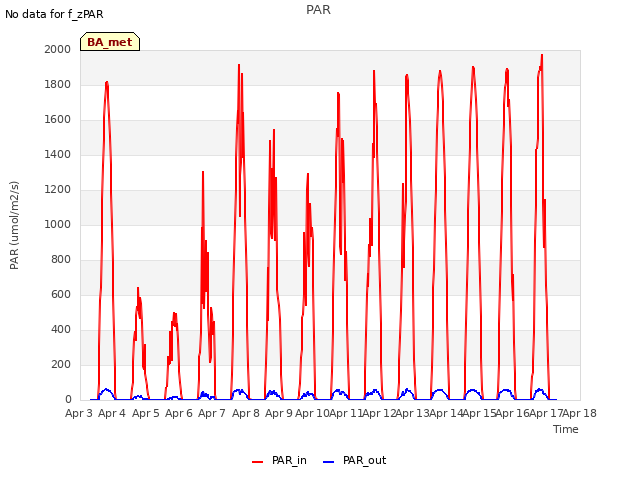Click the Apr 6 tick label
Screen dimensions: 640x480
(179, 413)
